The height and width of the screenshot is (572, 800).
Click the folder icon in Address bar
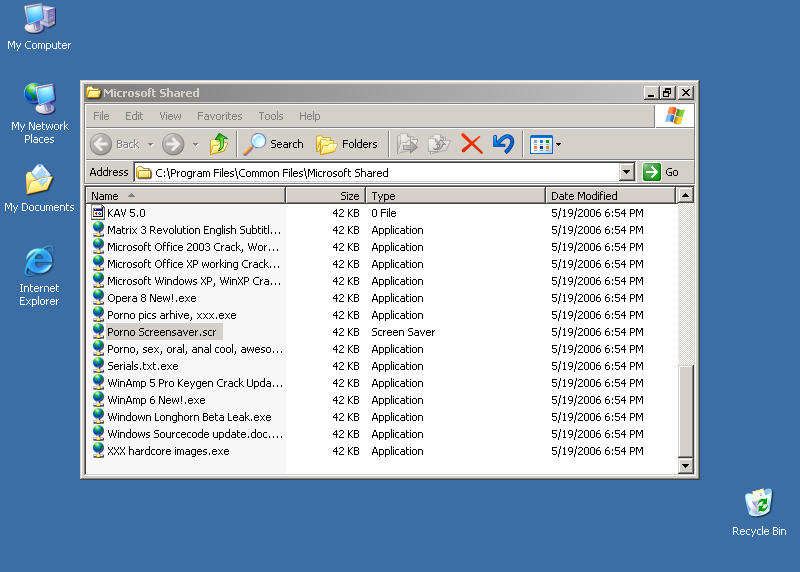coord(144,173)
